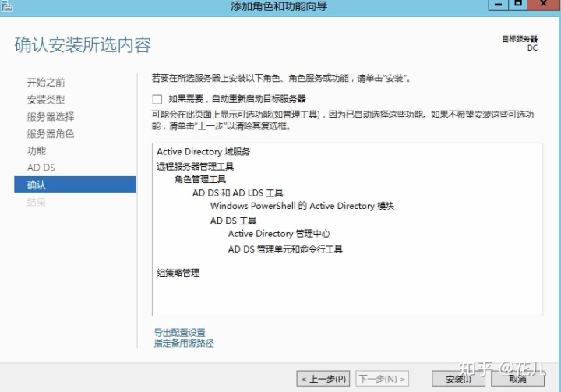Select the AD DS 管理单元和命令行工具 entry
Viewport: 561px width, 392px height.
tap(285, 249)
